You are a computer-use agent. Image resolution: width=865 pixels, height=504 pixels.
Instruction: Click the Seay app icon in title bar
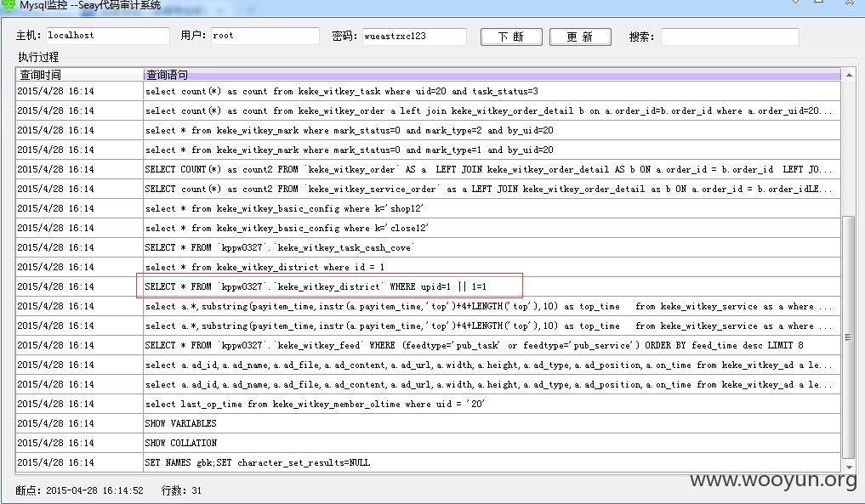pos(8,5)
